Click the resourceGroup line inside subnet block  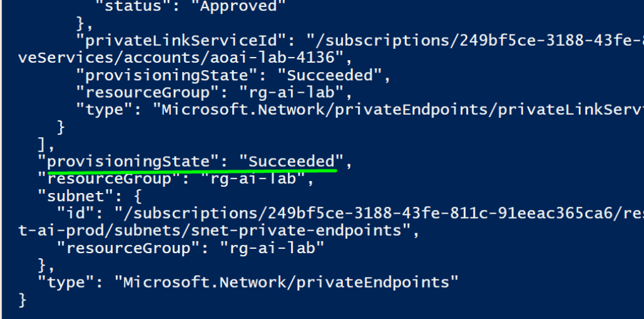point(190,248)
